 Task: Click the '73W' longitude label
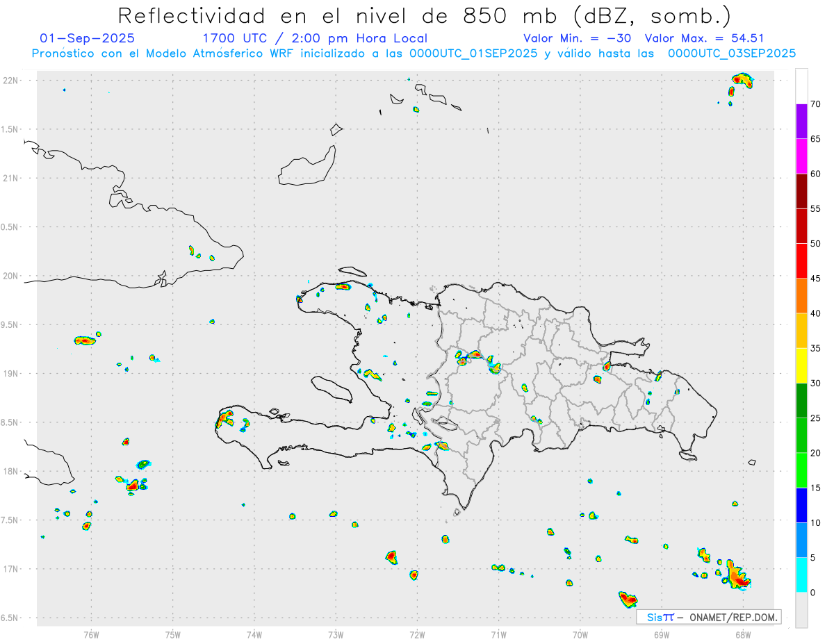[x=336, y=634]
